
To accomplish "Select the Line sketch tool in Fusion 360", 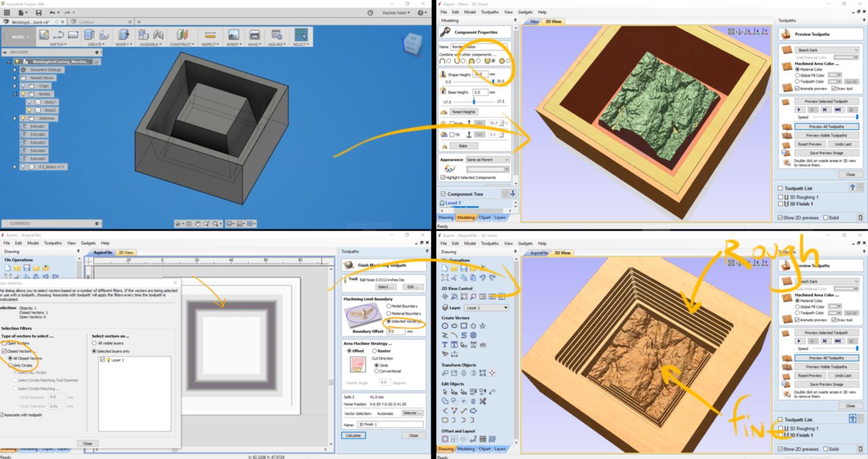I will (x=59, y=35).
